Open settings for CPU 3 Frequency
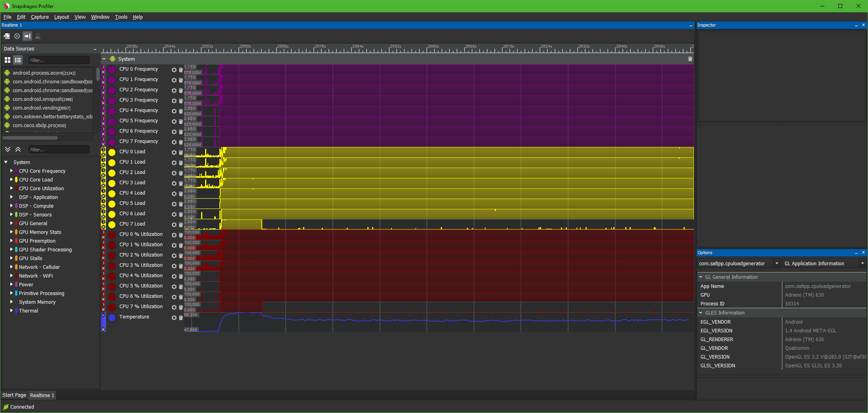 [174, 100]
